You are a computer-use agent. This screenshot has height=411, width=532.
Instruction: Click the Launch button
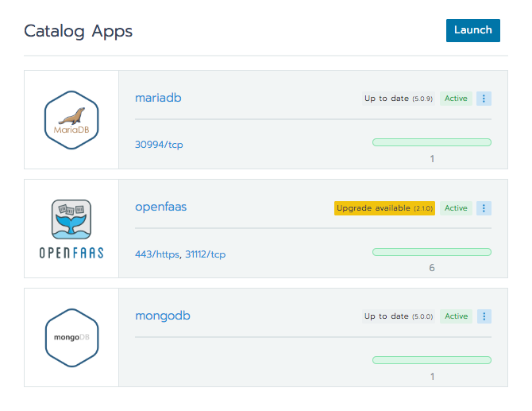click(473, 30)
